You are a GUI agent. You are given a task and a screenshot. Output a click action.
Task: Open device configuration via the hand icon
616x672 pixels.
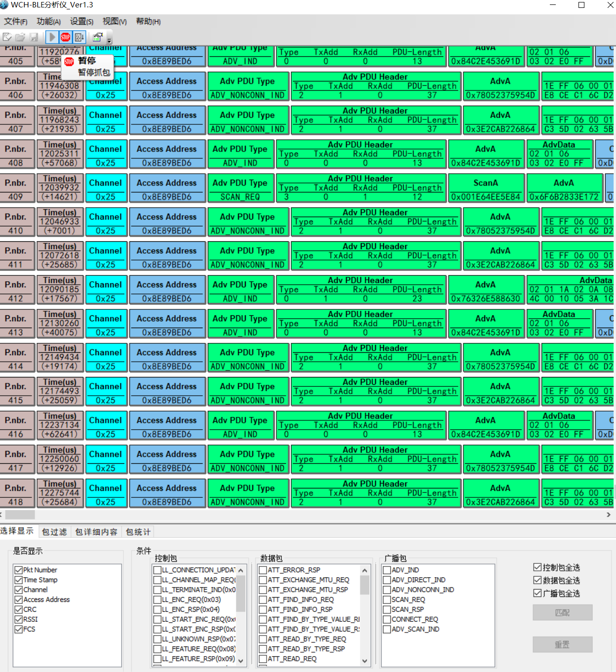click(98, 37)
